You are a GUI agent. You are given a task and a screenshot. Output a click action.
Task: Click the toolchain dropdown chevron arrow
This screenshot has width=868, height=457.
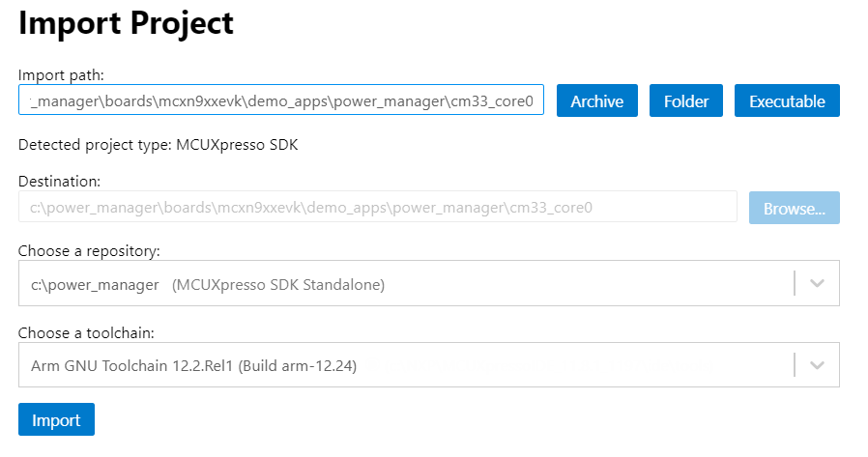tap(817, 365)
